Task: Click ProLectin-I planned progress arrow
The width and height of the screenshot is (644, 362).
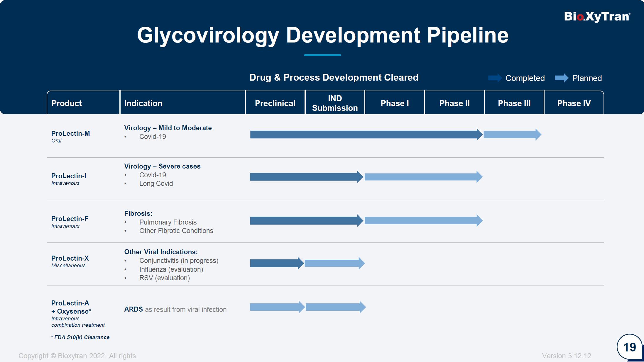Action: pos(424,177)
